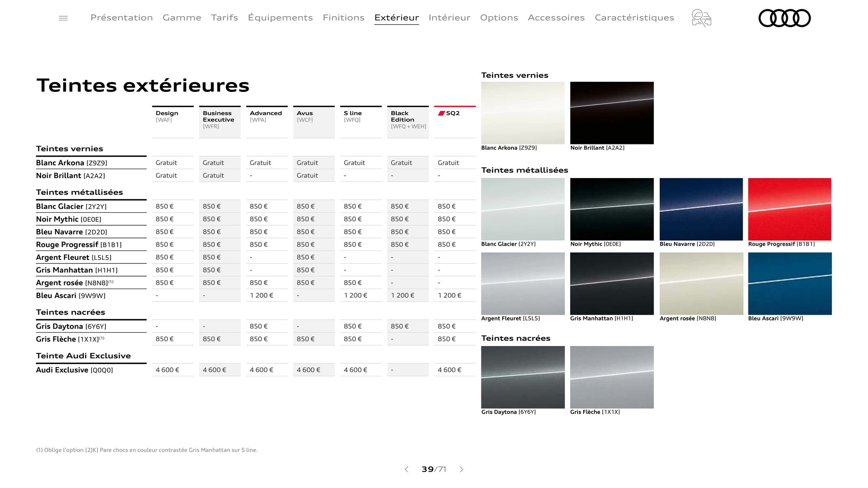Select the Extérieur tab
This screenshot has height=488, width=868.
coord(397,17)
